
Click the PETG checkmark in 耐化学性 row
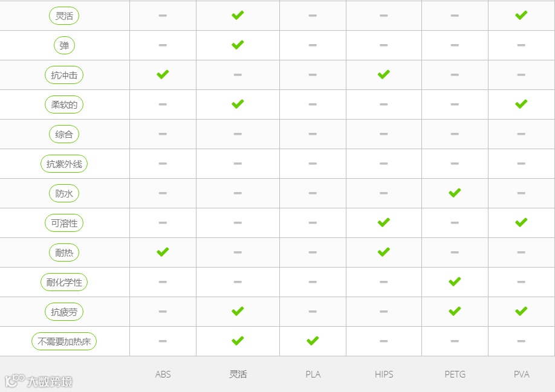click(455, 281)
